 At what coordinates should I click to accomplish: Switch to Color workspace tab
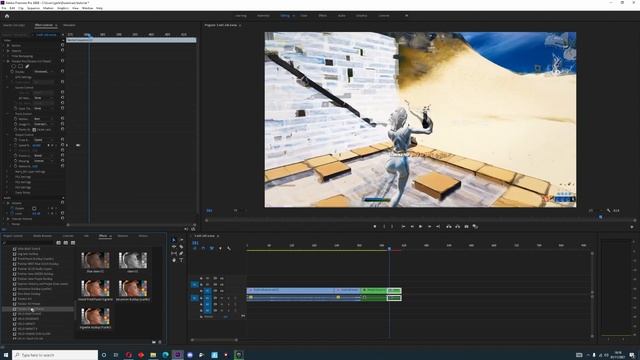click(304, 16)
